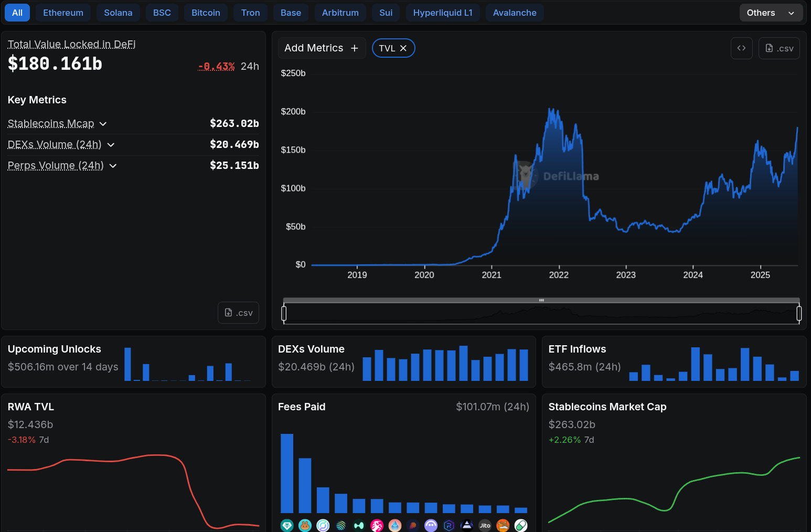Expand Perps Volume (24h) breakdown
The height and width of the screenshot is (532, 811).
[x=113, y=166]
